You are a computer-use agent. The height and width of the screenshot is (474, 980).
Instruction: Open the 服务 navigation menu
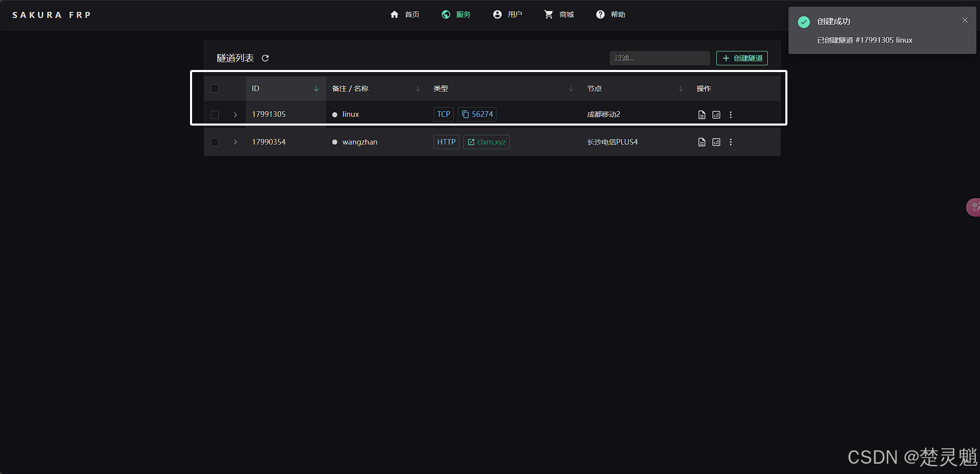tap(456, 14)
